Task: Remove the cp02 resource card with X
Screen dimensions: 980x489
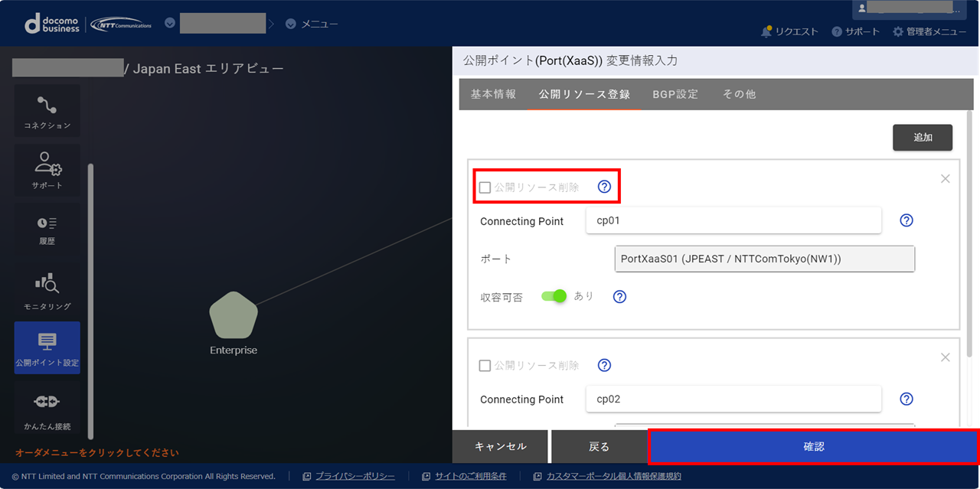Action: pos(945,357)
